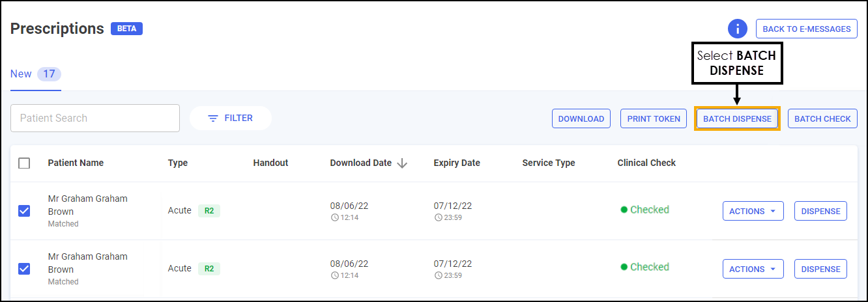The height and width of the screenshot is (302, 868).
Task: Click the R2 badge in second row
Action: [209, 268]
